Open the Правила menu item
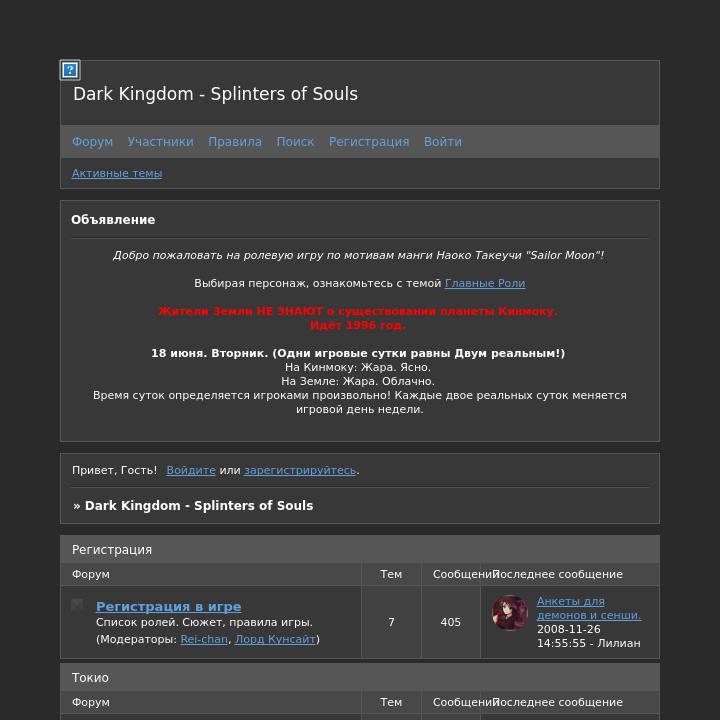720x720 pixels. 235,142
